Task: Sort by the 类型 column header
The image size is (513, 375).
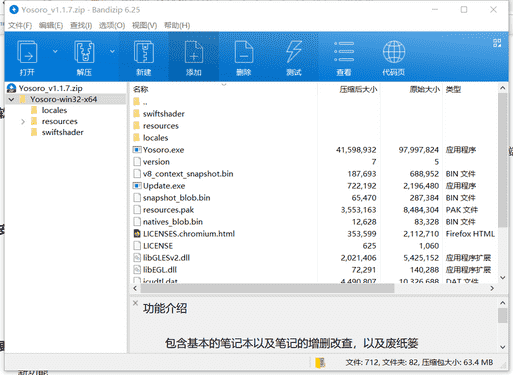Action: point(453,89)
